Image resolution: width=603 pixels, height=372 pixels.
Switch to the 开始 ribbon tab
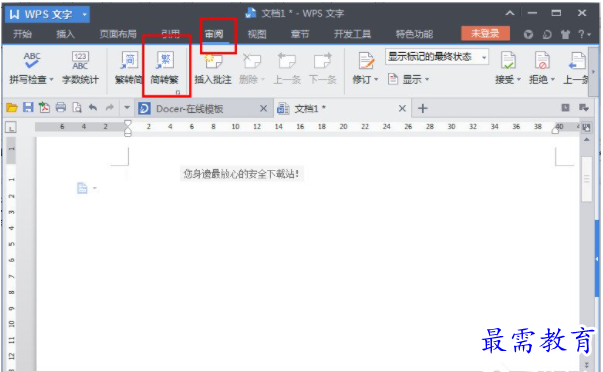(22, 34)
